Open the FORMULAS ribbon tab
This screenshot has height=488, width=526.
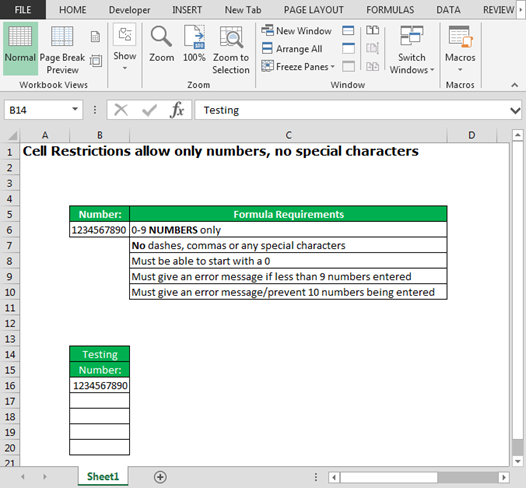(x=390, y=10)
